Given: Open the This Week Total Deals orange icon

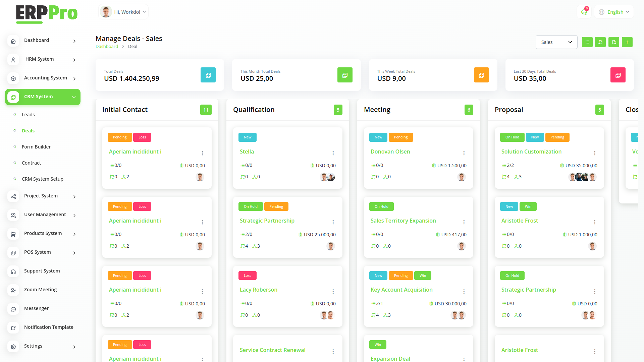Looking at the screenshot, I should coord(481,75).
